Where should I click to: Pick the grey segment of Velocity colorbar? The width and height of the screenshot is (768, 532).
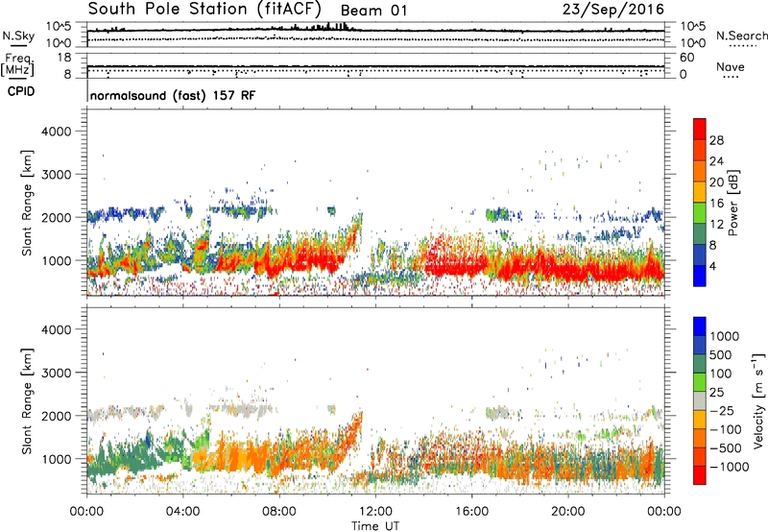point(700,401)
